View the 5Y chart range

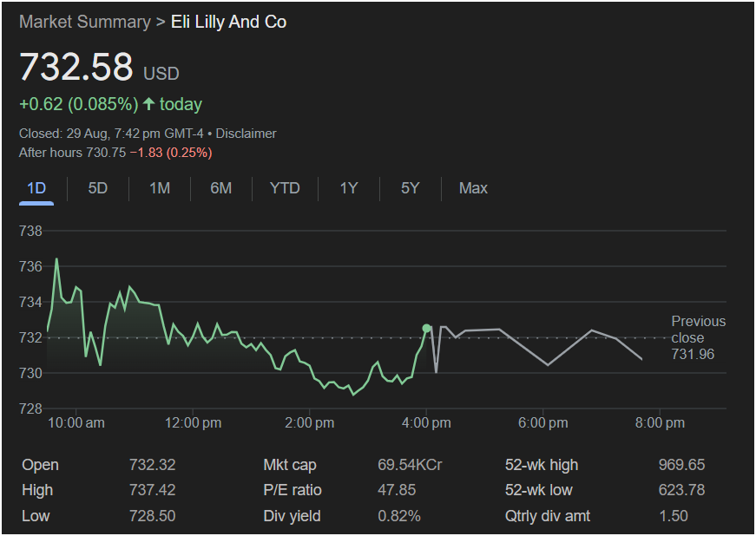(x=411, y=188)
